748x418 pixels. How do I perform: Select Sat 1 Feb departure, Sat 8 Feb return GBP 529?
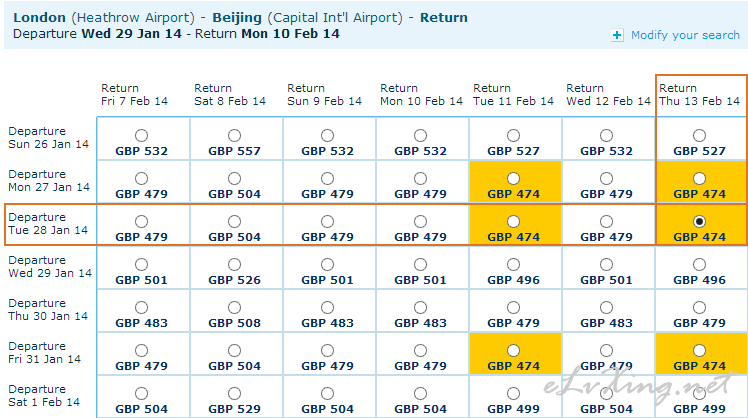234,393
